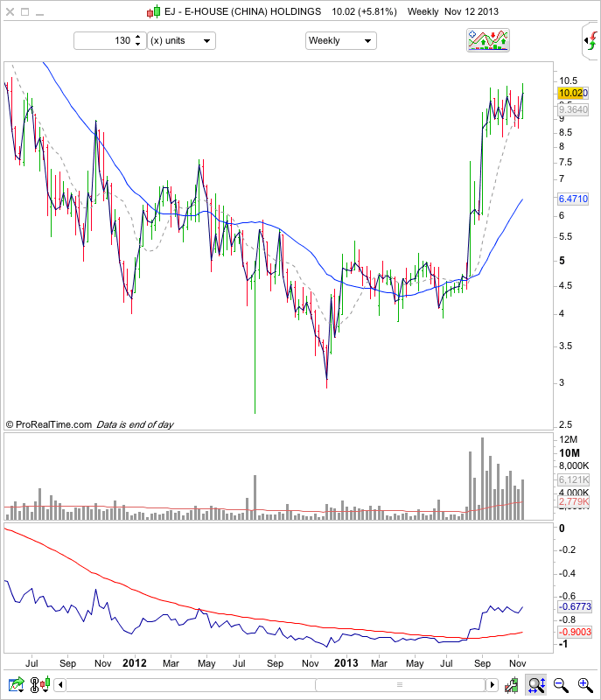The width and height of the screenshot is (601, 700).
Task: Click the red -0.9003 indicator label
Action: tap(575, 632)
